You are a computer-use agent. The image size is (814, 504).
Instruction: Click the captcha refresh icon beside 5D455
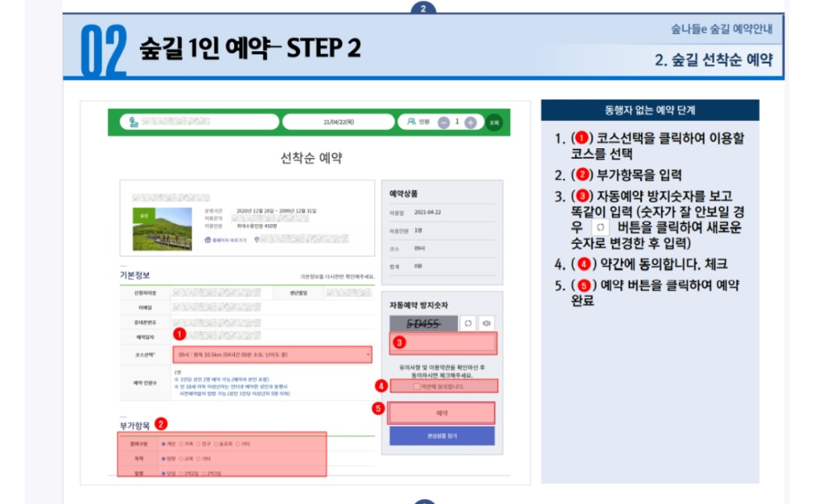coord(468,324)
